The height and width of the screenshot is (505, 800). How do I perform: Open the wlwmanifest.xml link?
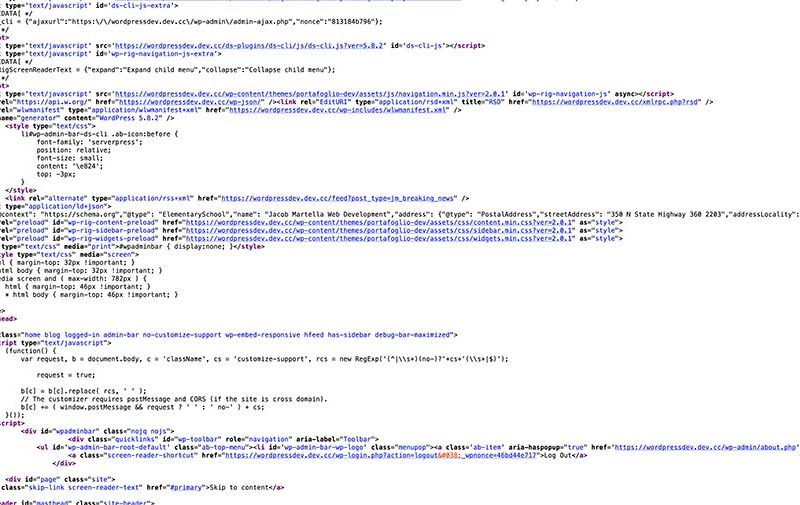pos(338,110)
